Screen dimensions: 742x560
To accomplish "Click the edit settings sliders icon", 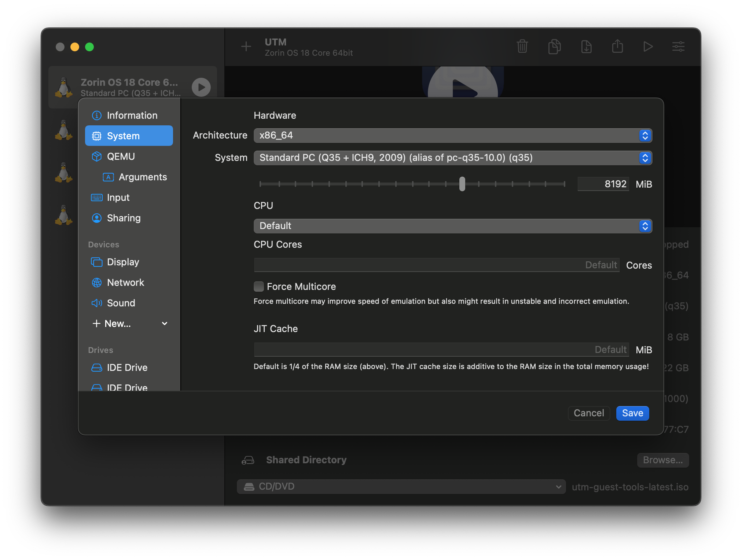I will coord(678,47).
